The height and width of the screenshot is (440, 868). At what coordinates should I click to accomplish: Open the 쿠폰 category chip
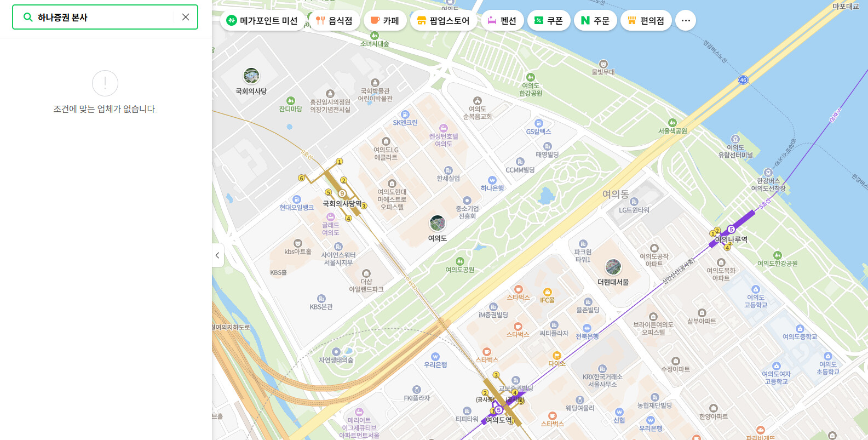coord(549,21)
